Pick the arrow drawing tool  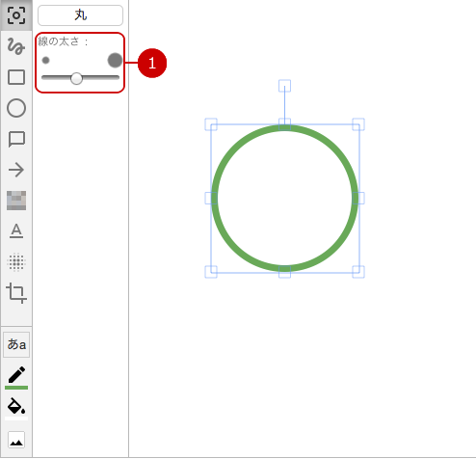point(16,170)
